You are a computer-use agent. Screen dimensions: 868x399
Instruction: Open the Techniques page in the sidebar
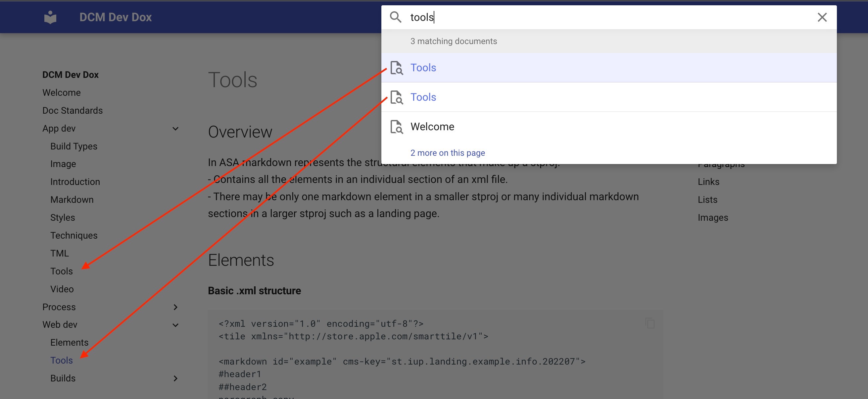74,235
